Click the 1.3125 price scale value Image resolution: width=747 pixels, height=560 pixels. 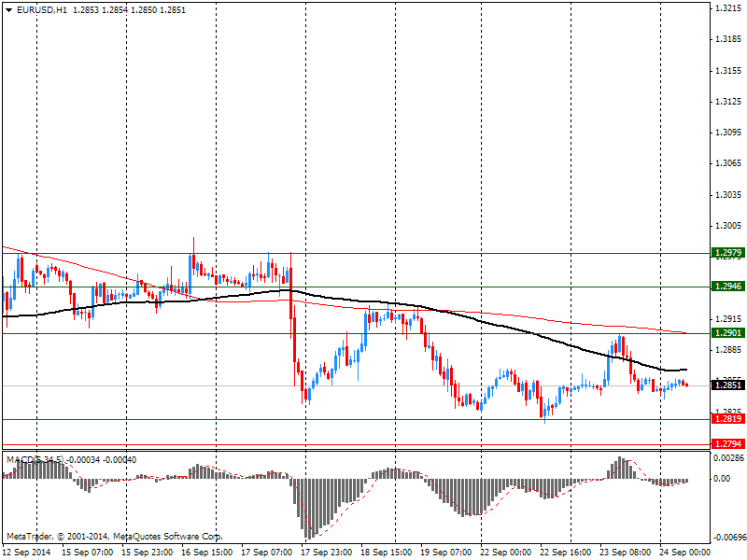pyautogui.click(x=728, y=102)
